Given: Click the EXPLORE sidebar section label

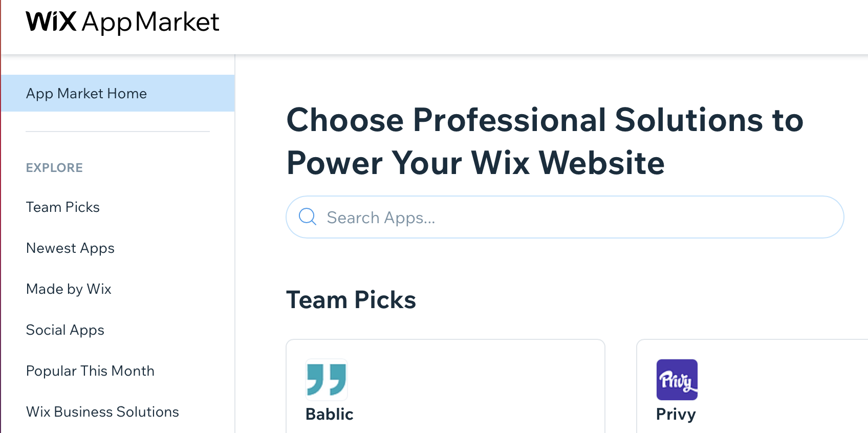Looking at the screenshot, I should [54, 168].
